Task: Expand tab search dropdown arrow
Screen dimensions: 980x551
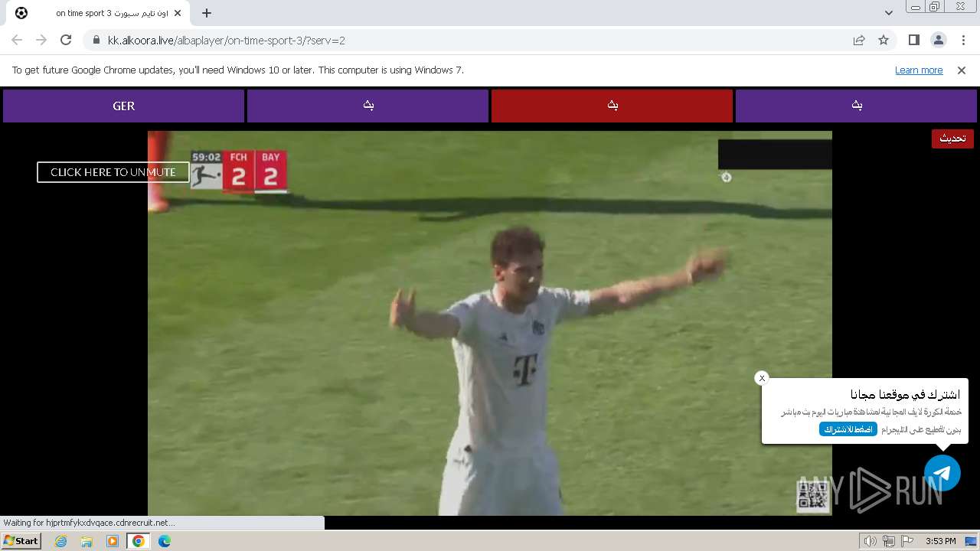Action: tap(888, 13)
